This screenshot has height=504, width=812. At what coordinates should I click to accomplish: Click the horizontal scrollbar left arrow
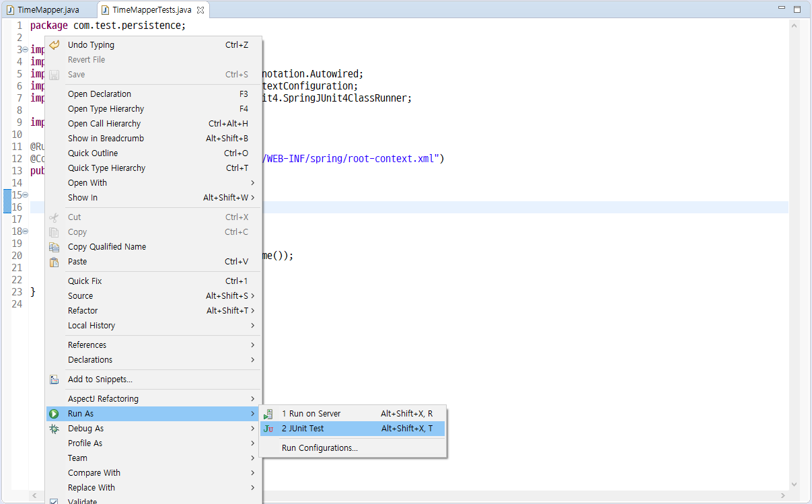coord(35,496)
